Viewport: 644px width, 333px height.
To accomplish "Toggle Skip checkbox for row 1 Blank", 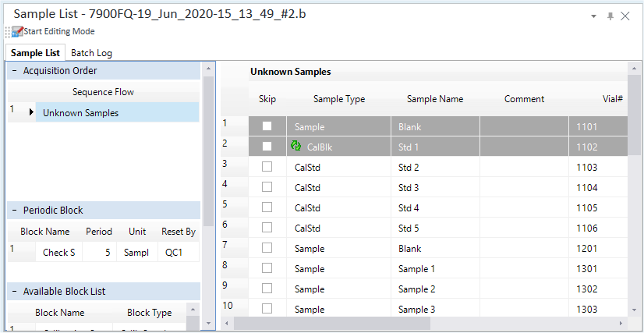I will click(267, 126).
